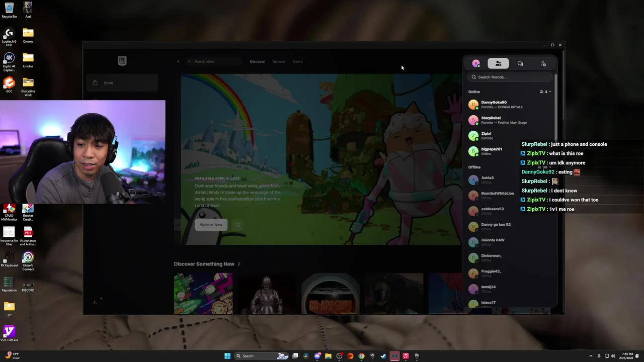This screenshot has width=644, height=362.
Task: Select offline friend Dinkerman_
Action: (x=509, y=257)
